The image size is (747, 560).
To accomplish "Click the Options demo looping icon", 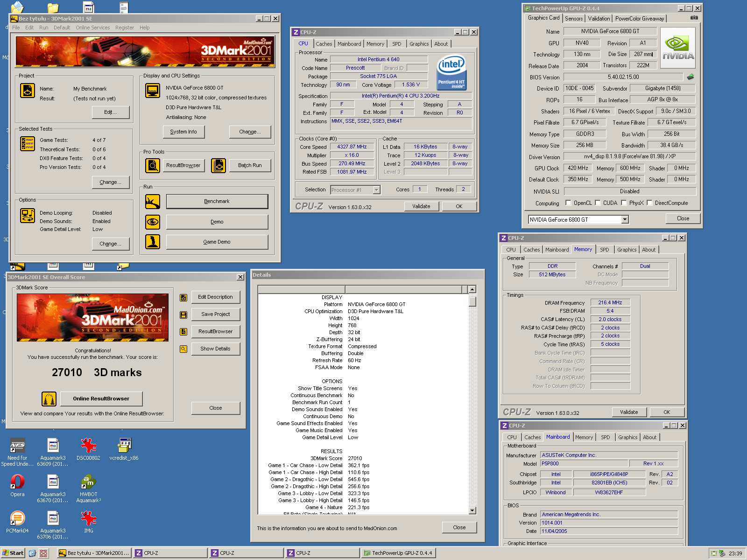I will tap(28, 216).
